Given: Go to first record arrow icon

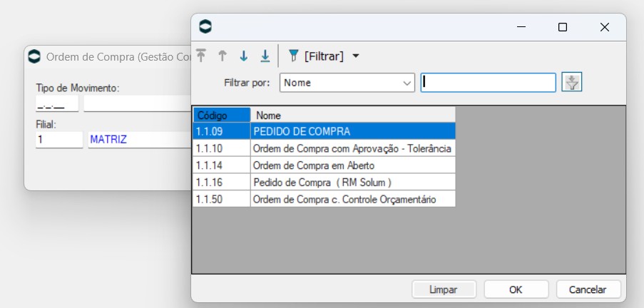Looking at the screenshot, I should (201, 56).
